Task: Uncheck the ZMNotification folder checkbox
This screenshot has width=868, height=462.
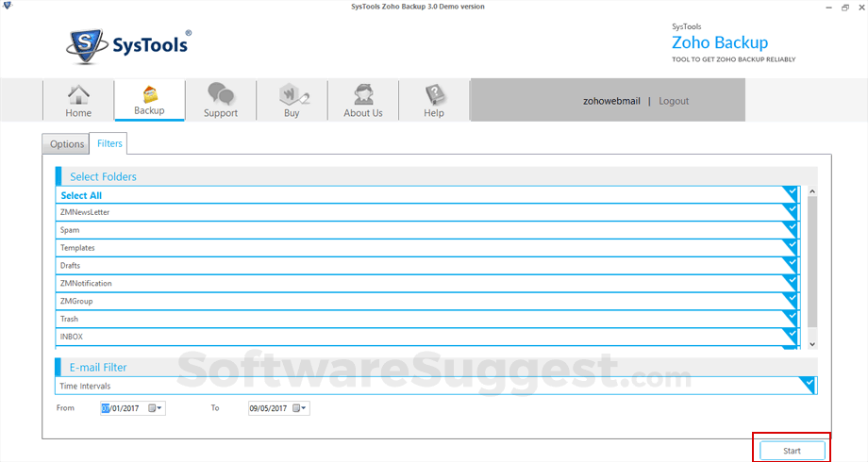Action: click(791, 281)
